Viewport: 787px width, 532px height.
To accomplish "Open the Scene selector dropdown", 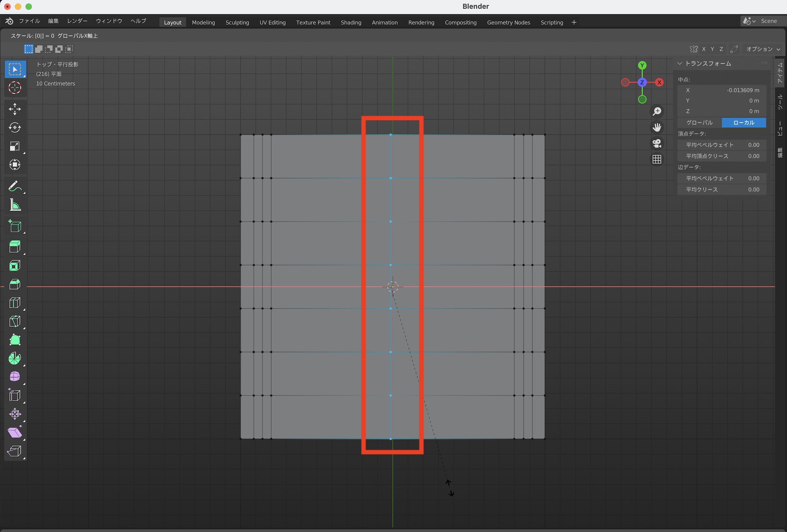I will (x=750, y=21).
